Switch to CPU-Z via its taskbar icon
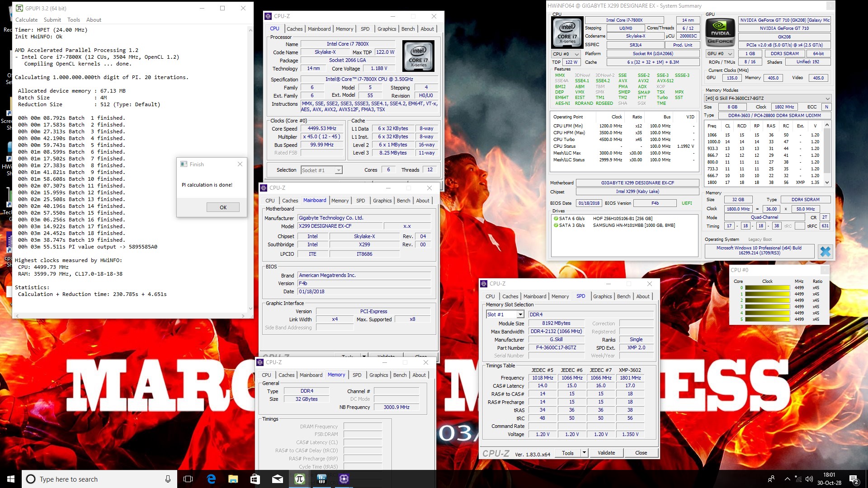 (344, 479)
